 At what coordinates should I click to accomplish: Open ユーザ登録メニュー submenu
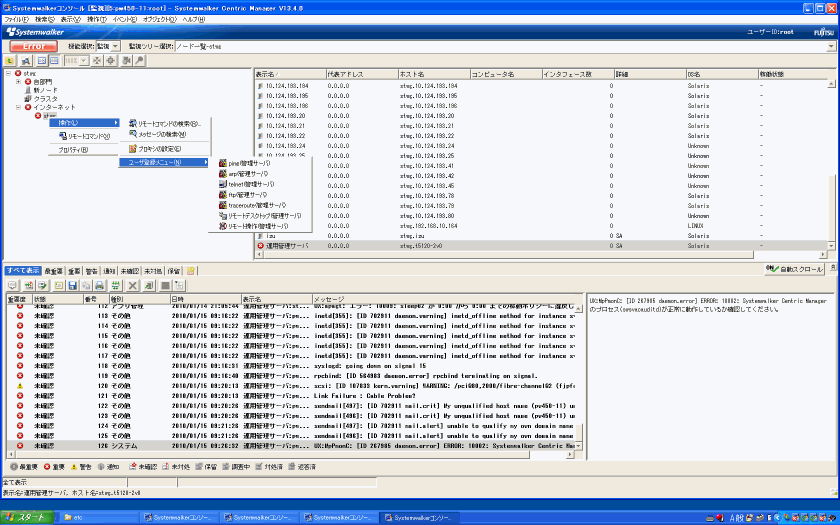(164, 162)
